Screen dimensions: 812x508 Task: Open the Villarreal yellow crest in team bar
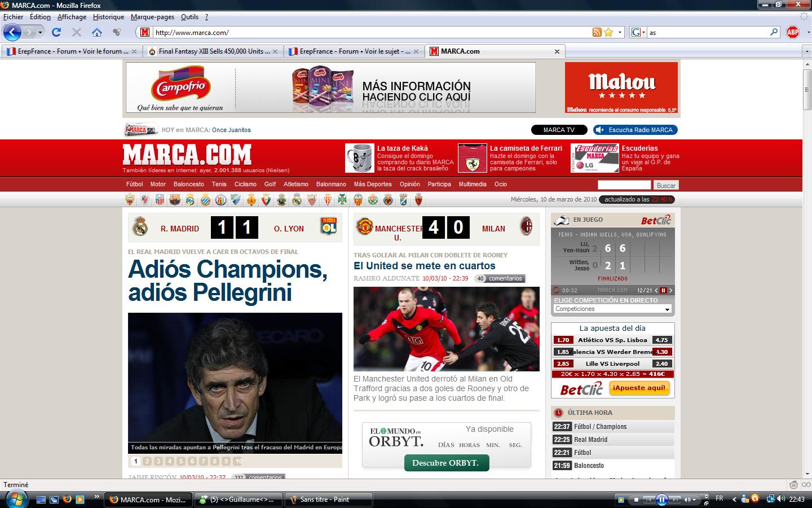coord(388,200)
